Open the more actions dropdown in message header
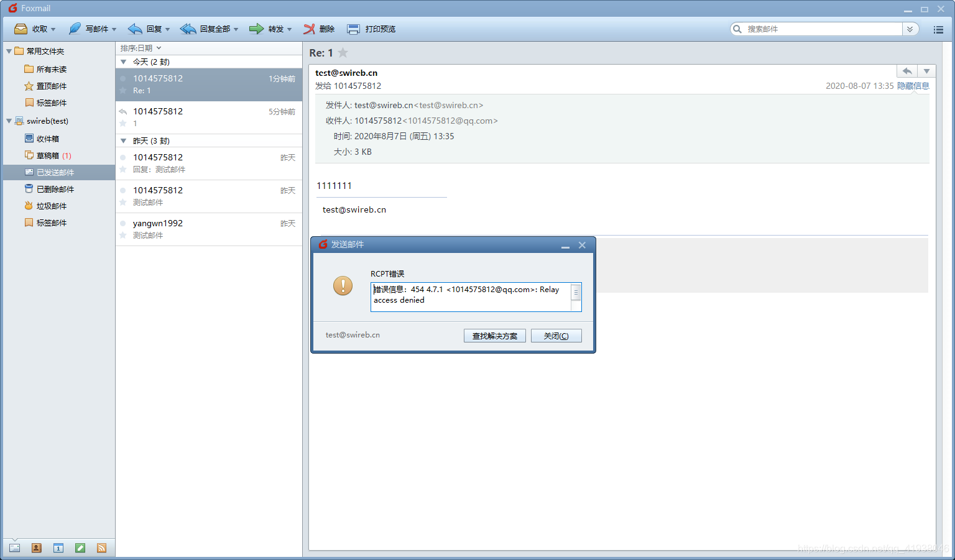 pyautogui.click(x=926, y=71)
